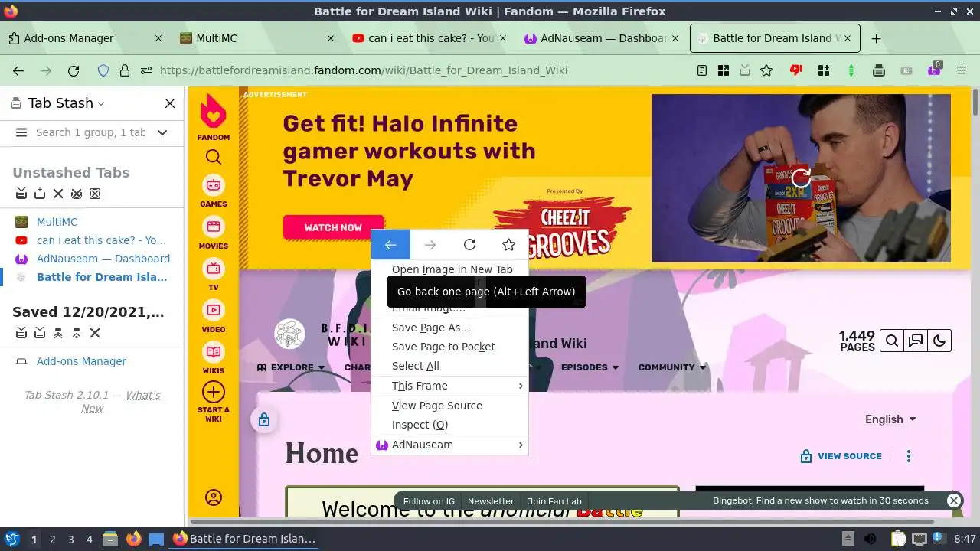The height and width of the screenshot is (551, 980).
Task: Open the taskbar volume speaker icon
Action: point(870,539)
